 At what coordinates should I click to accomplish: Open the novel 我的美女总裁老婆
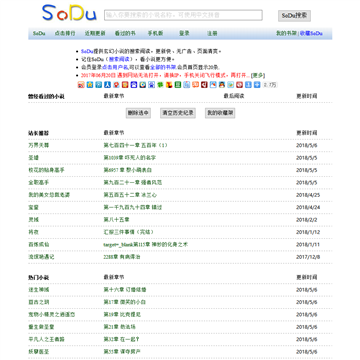point(49,195)
